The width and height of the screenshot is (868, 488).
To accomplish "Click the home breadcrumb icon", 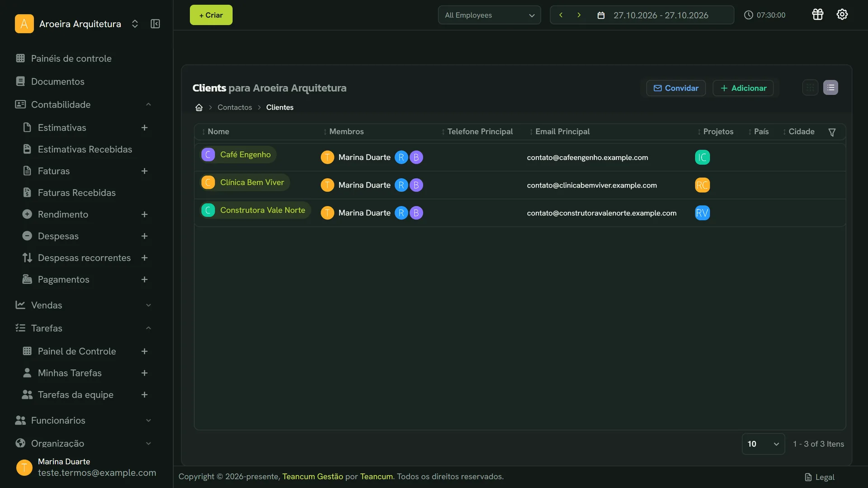I will click(199, 108).
